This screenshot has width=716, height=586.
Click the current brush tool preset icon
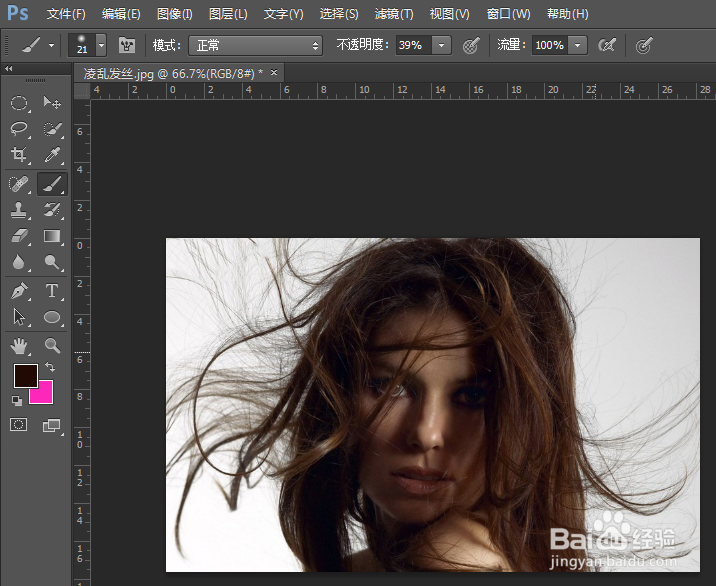pos(32,45)
